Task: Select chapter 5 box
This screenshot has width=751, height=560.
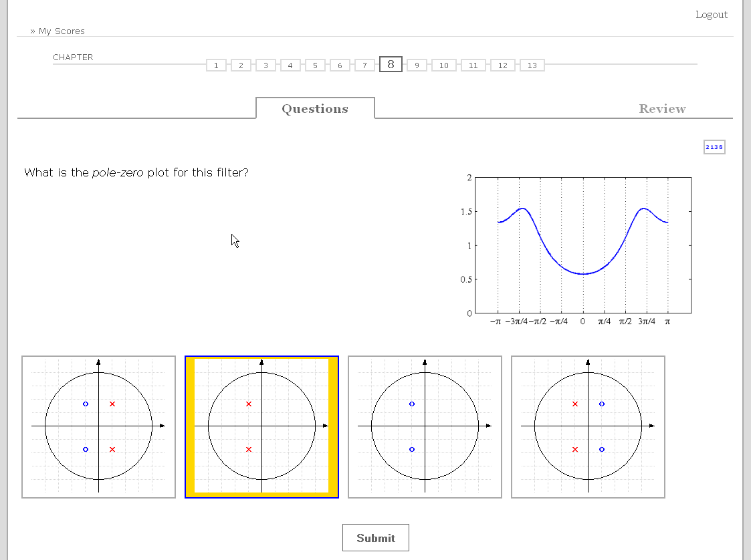Action: point(315,65)
